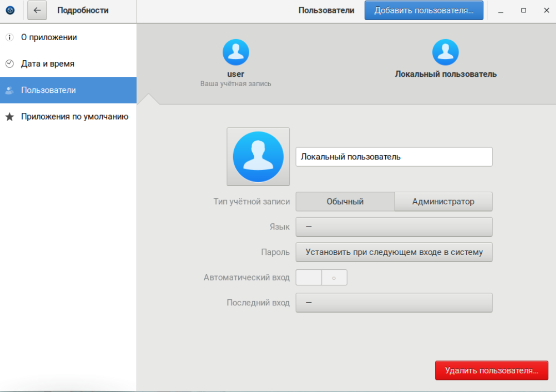Select the user account avatar

[236, 53]
